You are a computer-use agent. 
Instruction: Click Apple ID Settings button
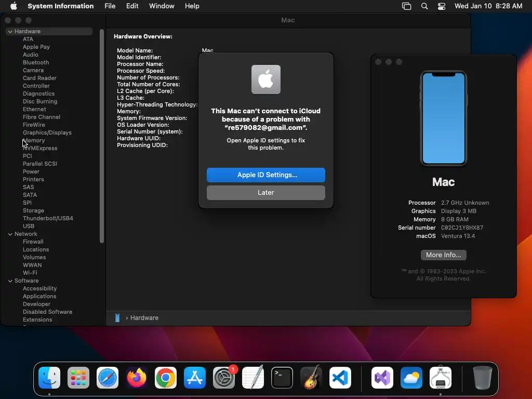266,175
